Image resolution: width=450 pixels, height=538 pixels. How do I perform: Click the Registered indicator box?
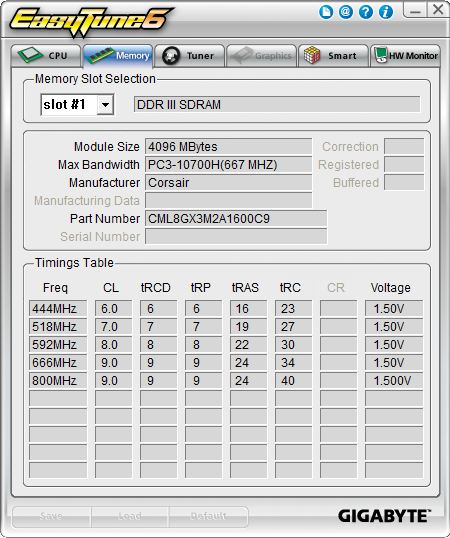point(404,165)
